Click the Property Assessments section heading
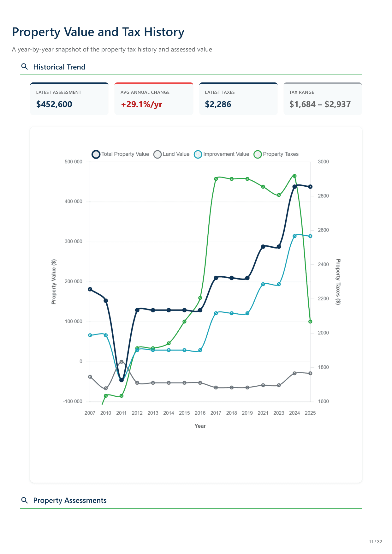392x554 pixels. 70,500
